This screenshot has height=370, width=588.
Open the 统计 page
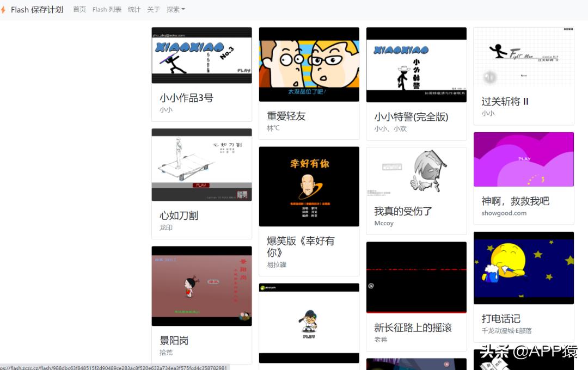(x=134, y=9)
